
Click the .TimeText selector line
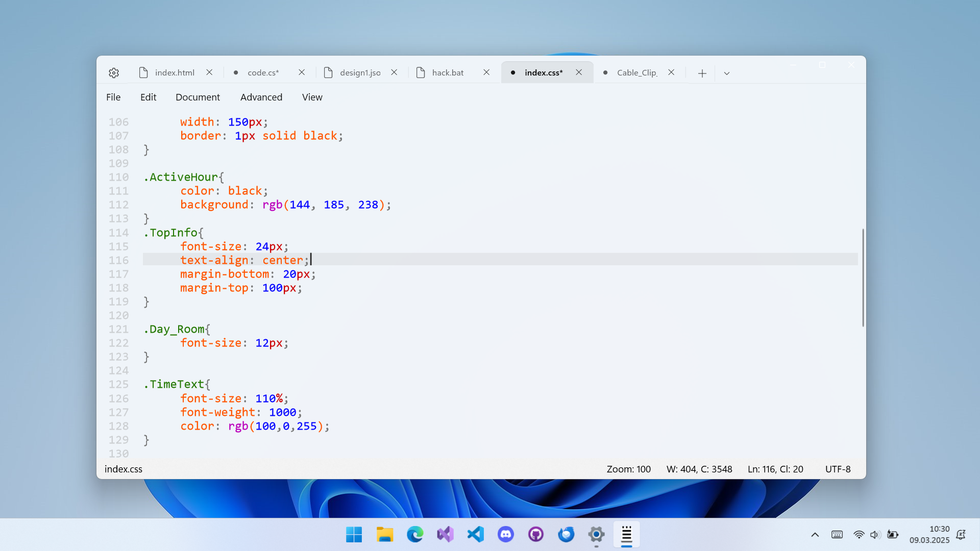coord(177,385)
